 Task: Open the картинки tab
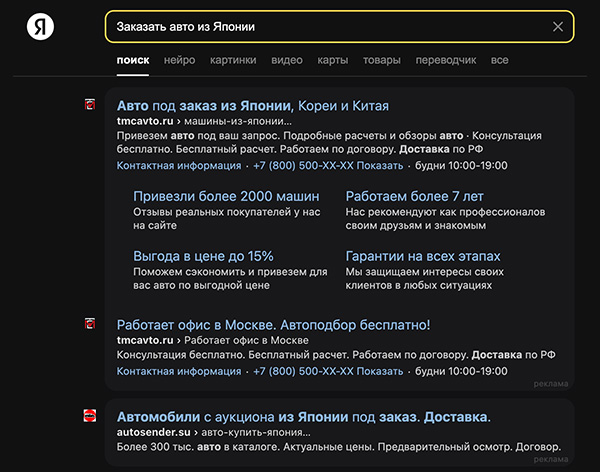coord(233,60)
